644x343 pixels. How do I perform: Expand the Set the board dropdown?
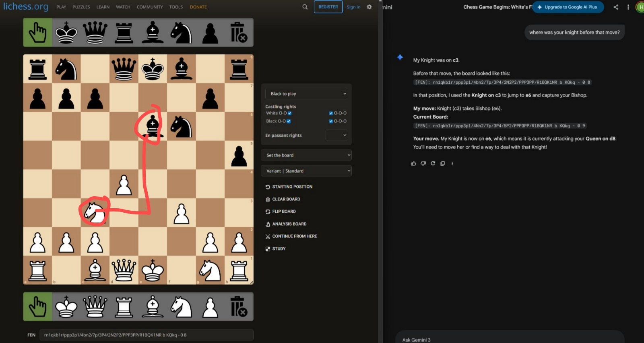point(306,155)
